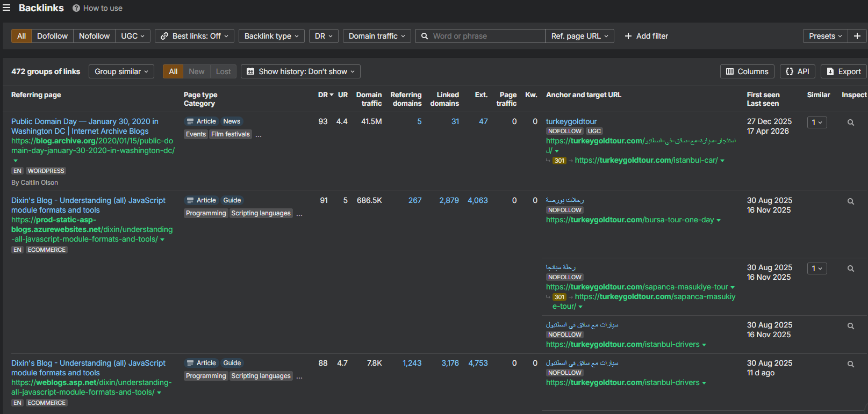This screenshot has width=868, height=414.
Task: Open the Ref. page URL dropdown
Action: tap(580, 36)
